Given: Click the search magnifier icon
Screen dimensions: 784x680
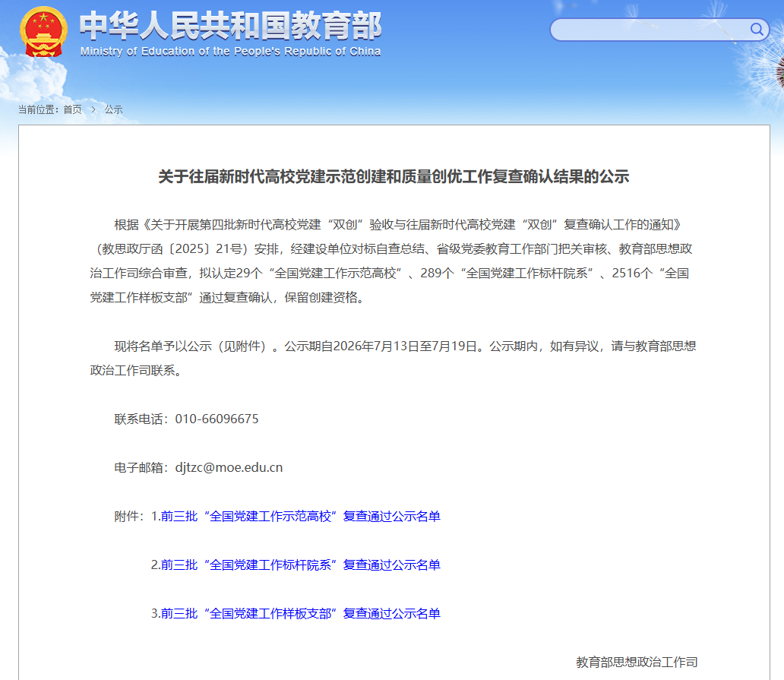Looking at the screenshot, I should tap(757, 30).
